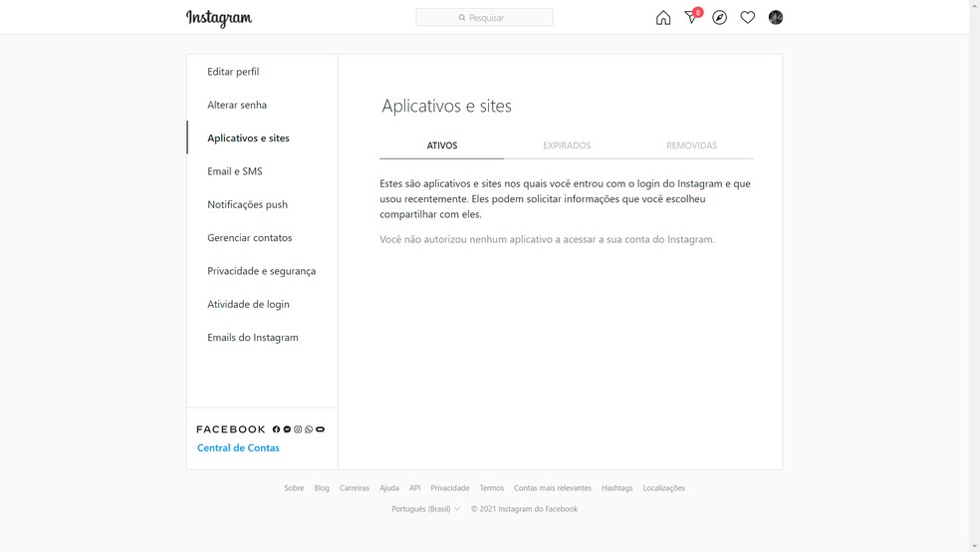The image size is (980, 552).
Task: Switch to the EXPIRADOS tab
Action: [x=567, y=145]
